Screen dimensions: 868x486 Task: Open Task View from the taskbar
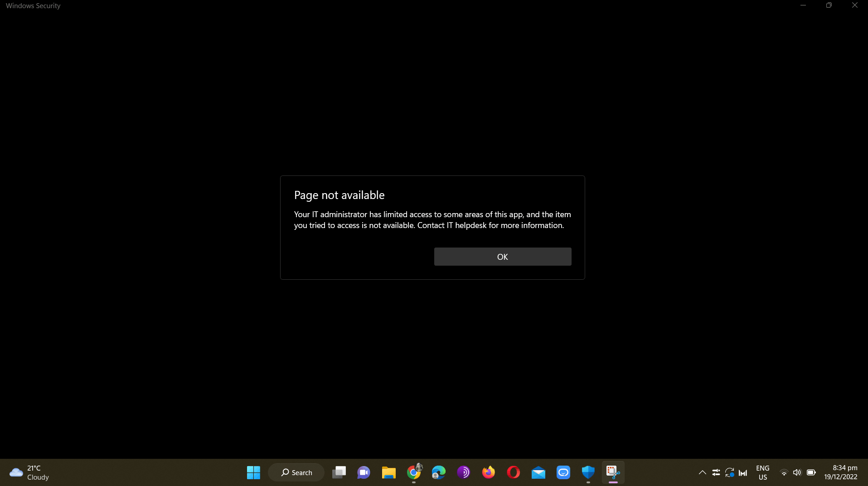coord(339,472)
